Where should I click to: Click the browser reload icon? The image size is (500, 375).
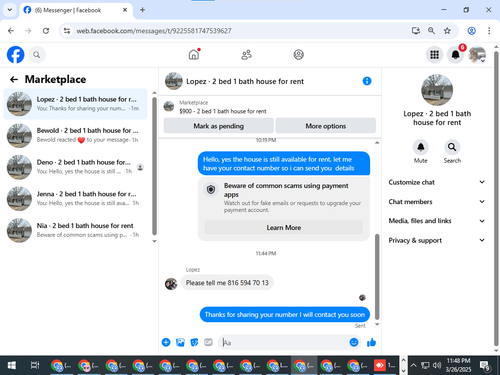(x=46, y=31)
